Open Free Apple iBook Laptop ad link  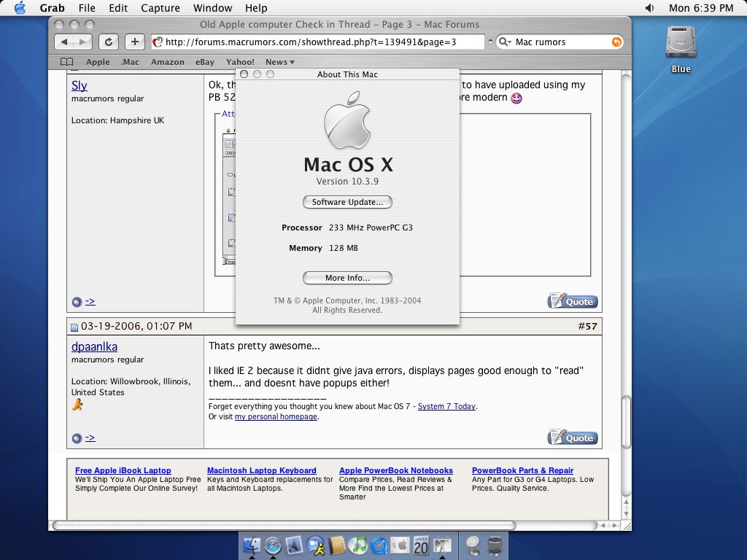click(123, 470)
